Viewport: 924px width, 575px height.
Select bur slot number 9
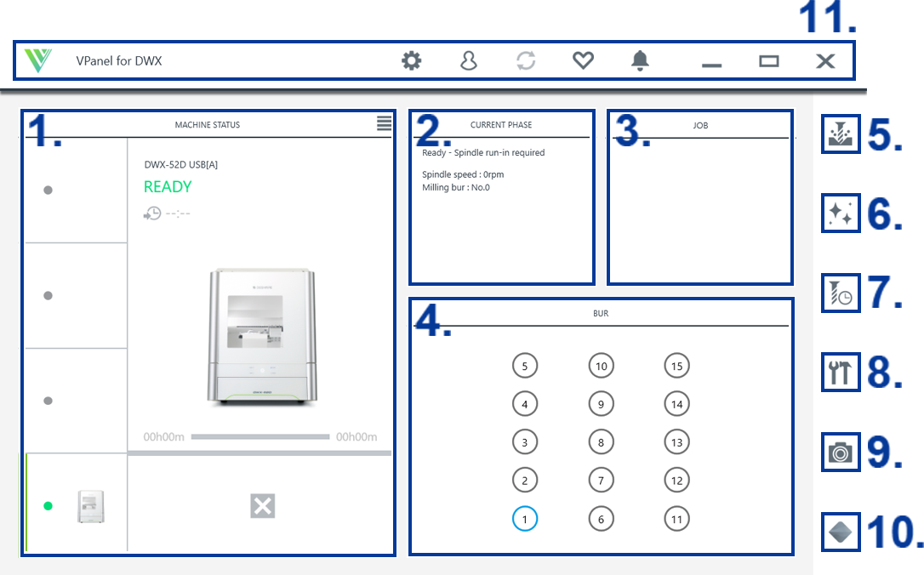601,404
